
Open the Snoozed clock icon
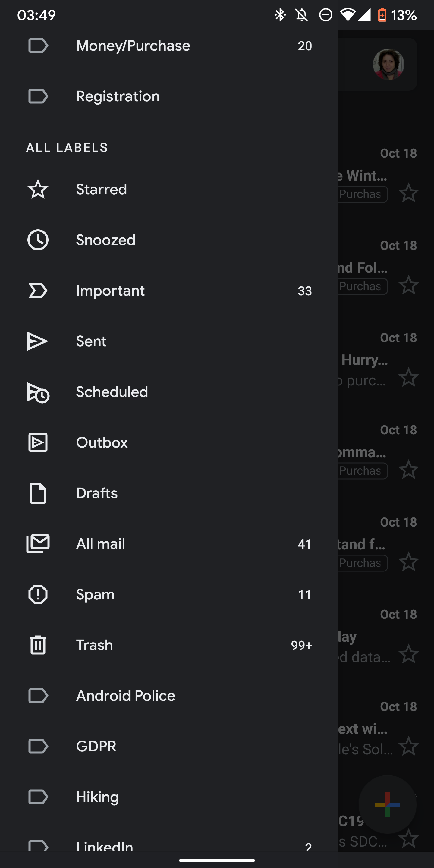pyautogui.click(x=38, y=240)
